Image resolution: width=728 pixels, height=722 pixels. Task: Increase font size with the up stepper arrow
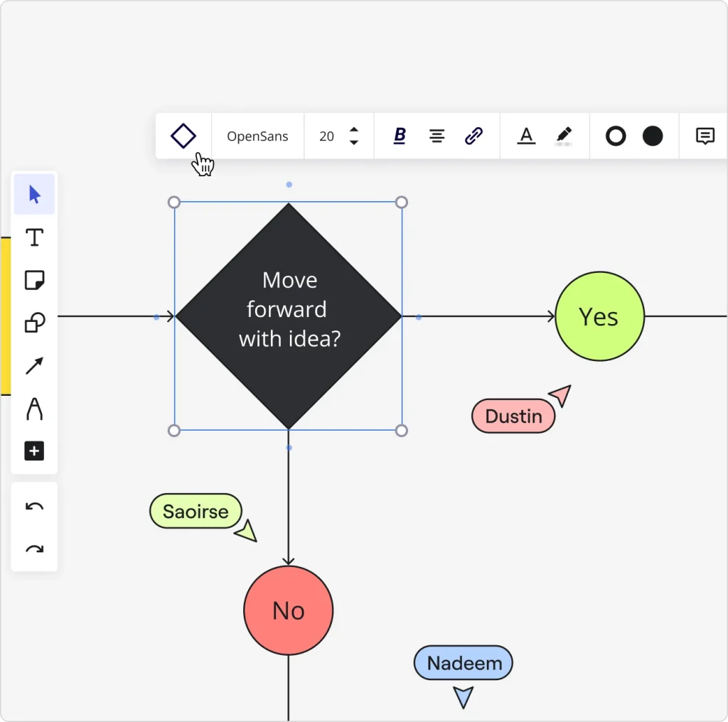[353, 131]
